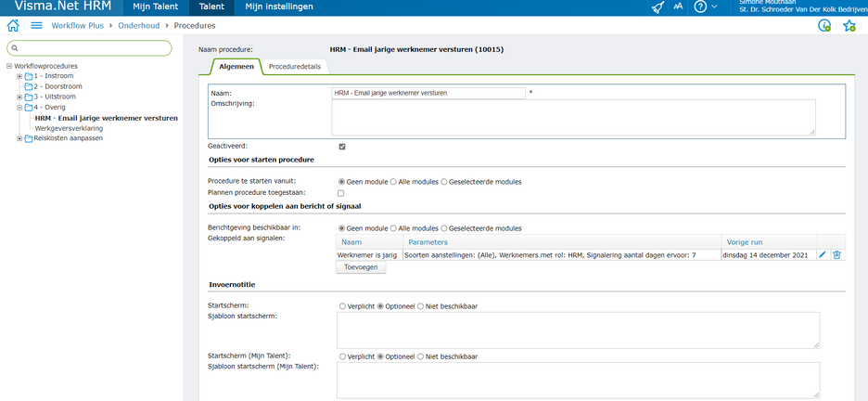Delete the 'Werknemer is Jarig' signal
The image size is (868, 401).
836,254
